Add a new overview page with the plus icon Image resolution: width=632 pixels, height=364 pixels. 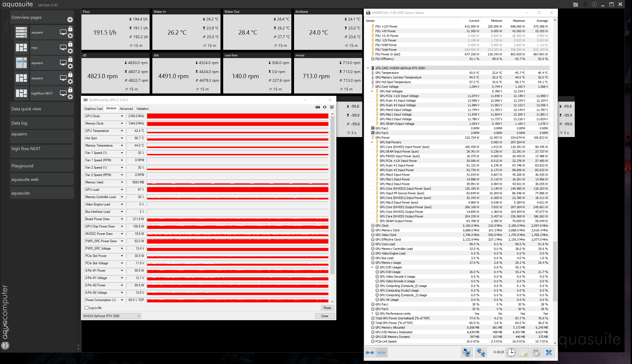[x=70, y=20]
